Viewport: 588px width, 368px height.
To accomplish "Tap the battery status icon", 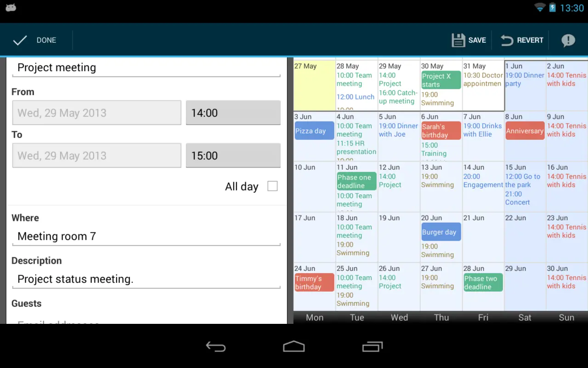I will click(x=553, y=7).
